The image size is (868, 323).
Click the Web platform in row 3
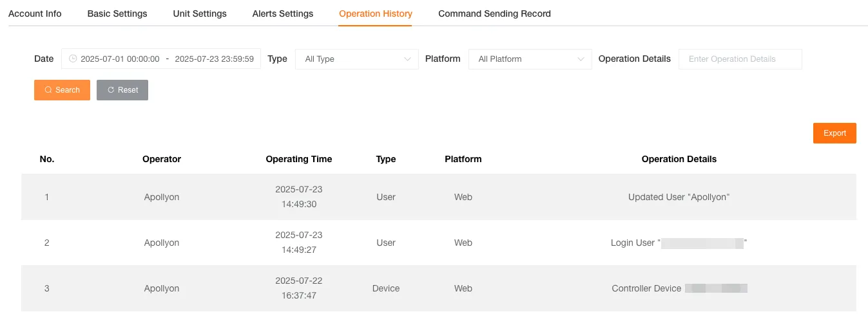(x=463, y=288)
